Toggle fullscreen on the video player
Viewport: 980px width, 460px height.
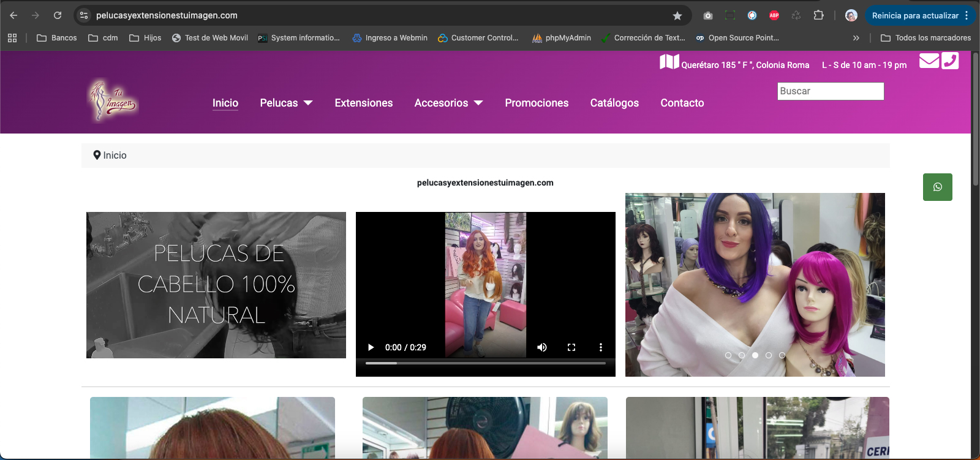pyautogui.click(x=571, y=347)
